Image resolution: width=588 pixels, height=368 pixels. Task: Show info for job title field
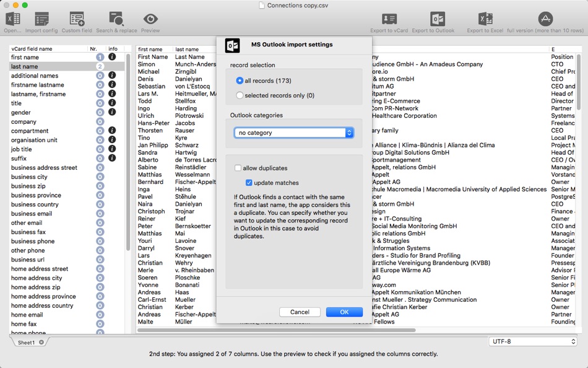click(x=112, y=149)
